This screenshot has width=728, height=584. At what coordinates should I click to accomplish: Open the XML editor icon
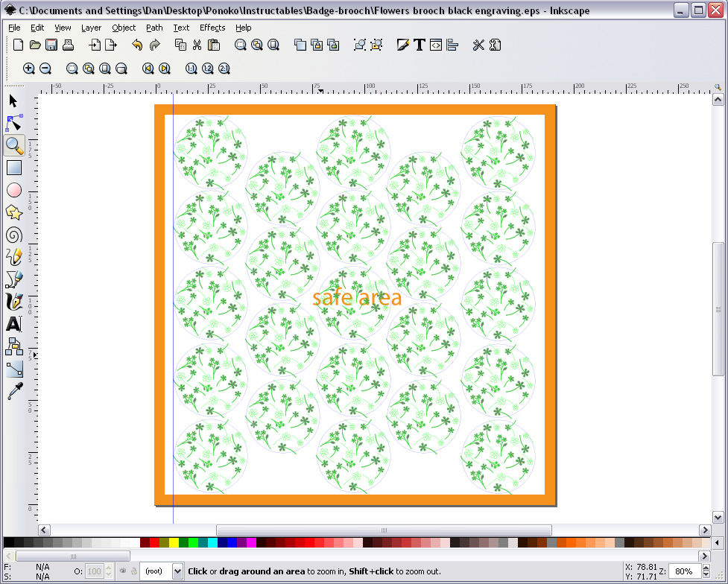click(435, 45)
